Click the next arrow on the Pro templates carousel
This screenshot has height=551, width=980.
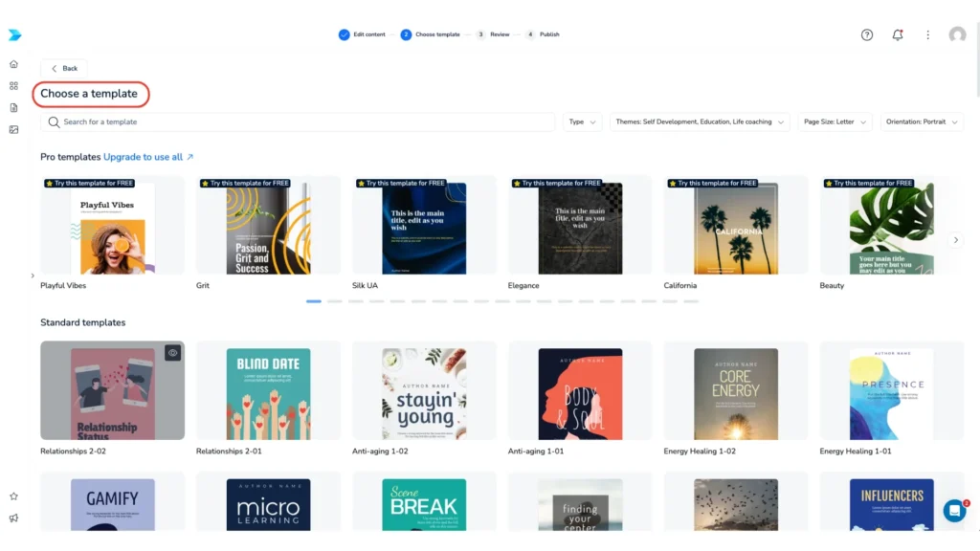click(956, 240)
